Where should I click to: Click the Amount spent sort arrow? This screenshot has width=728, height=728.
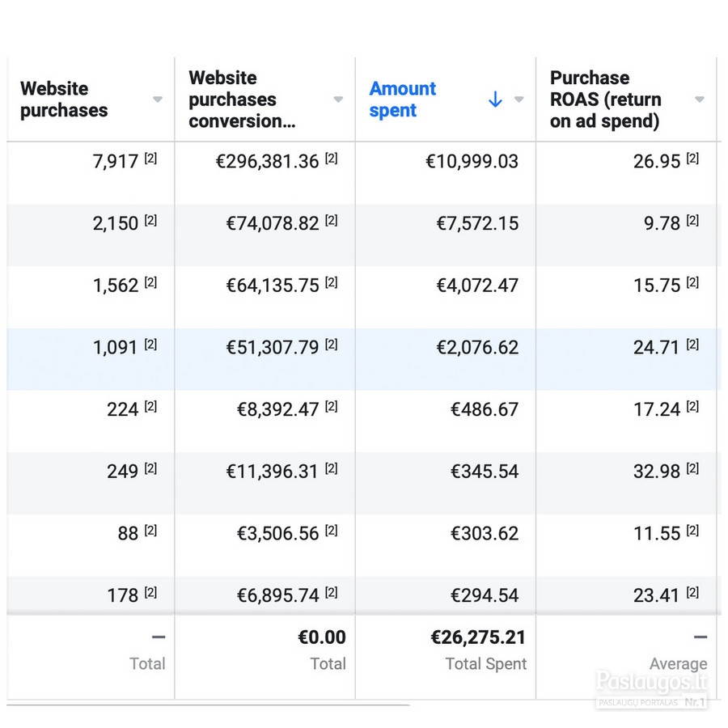495,99
